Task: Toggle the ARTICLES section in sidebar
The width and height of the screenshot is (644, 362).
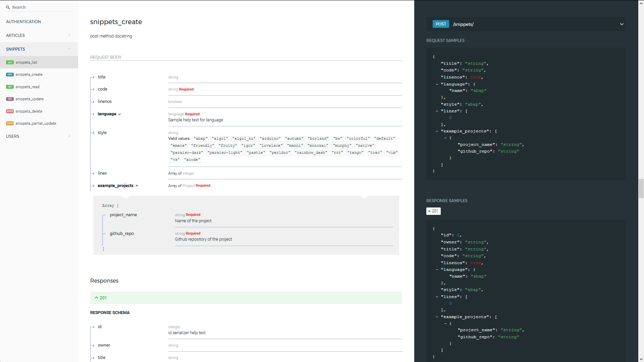Action: coord(39,35)
